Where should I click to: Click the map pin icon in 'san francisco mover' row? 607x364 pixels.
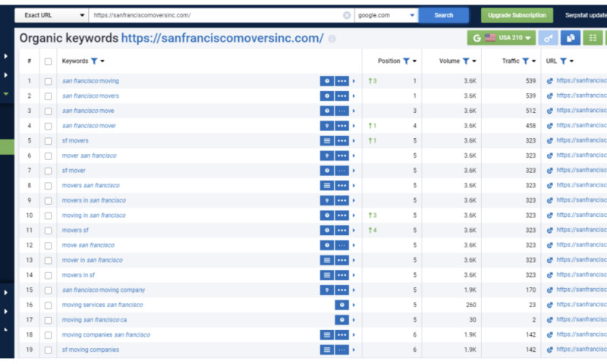(327, 126)
